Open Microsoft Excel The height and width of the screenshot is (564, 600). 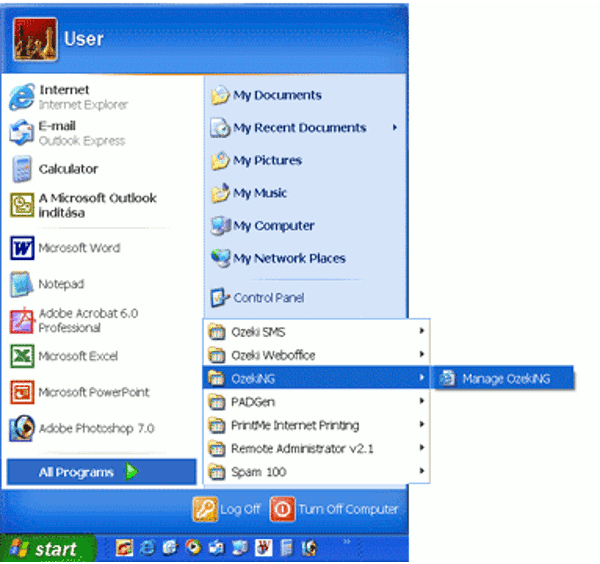[x=64, y=356]
